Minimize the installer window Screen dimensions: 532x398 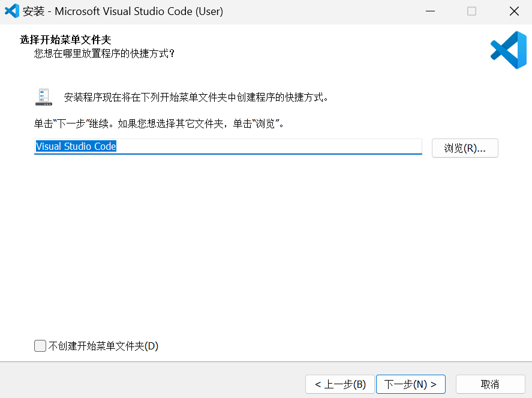point(430,11)
